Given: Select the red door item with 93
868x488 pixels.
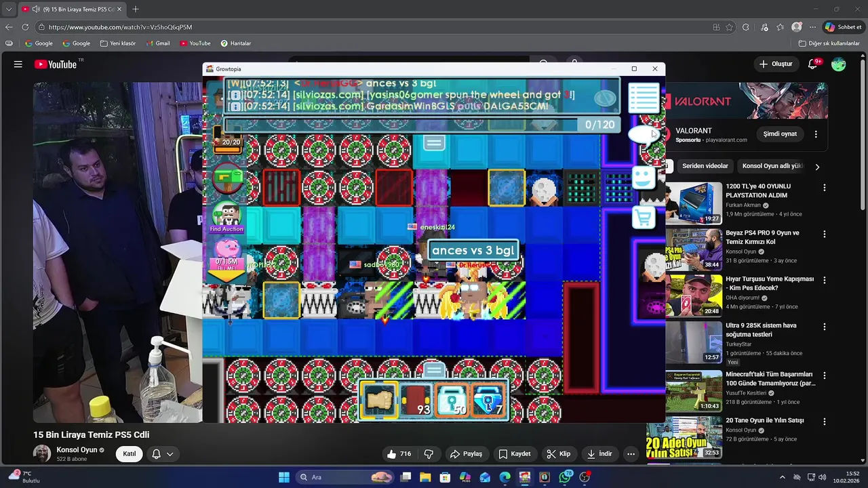Looking at the screenshot, I should tap(416, 399).
